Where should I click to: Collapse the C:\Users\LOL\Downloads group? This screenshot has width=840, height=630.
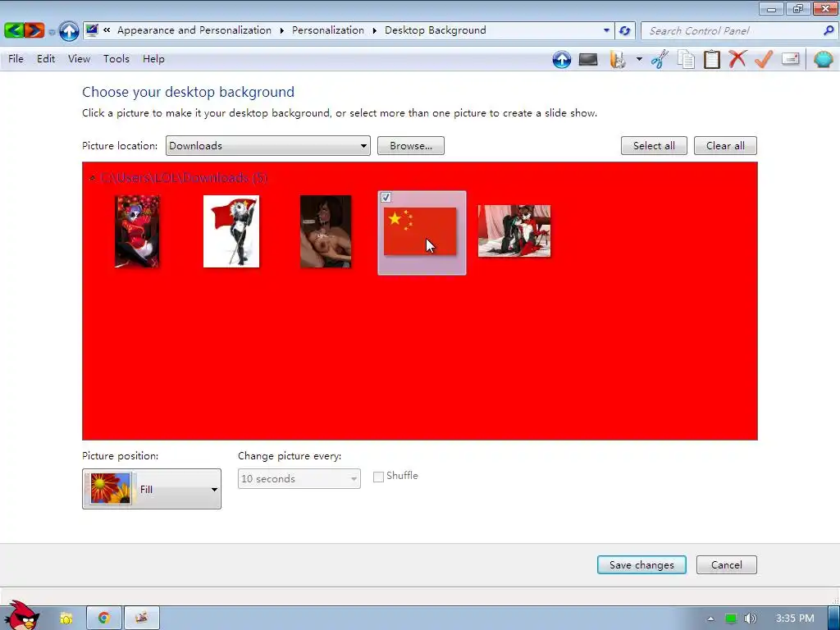pyautogui.click(x=93, y=178)
